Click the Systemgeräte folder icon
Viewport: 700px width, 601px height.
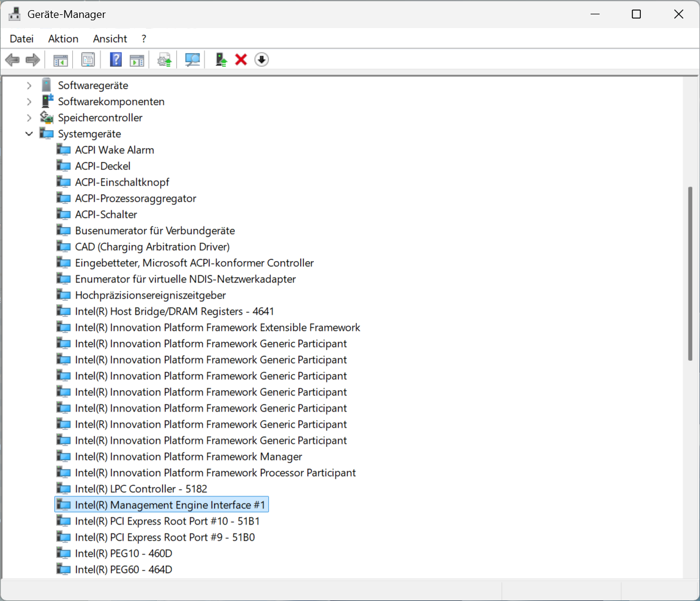(x=47, y=133)
